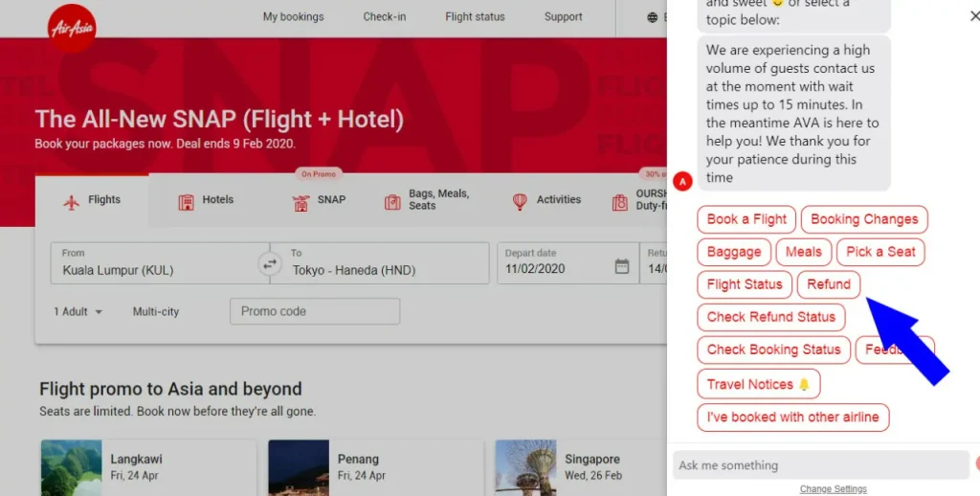Click the Flights airplane icon
The width and height of the screenshot is (980, 496).
[71, 202]
